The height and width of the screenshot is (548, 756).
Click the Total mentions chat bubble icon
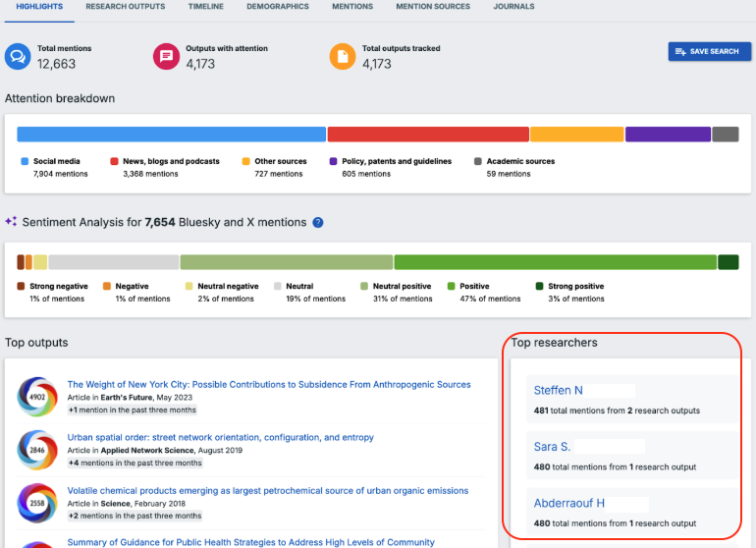coord(18,56)
